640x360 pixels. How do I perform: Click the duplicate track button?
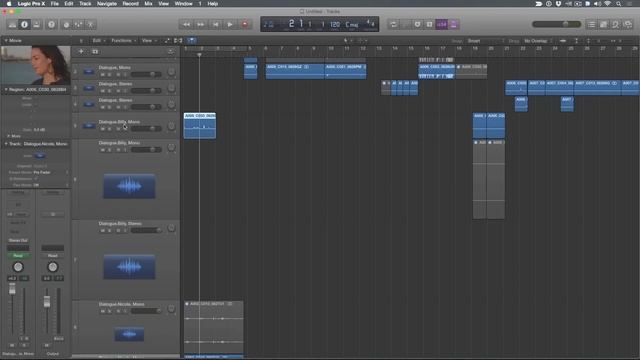[95, 51]
